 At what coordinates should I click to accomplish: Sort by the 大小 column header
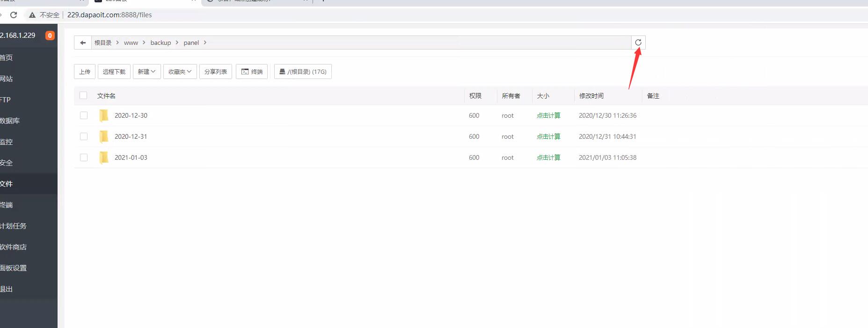(543, 95)
